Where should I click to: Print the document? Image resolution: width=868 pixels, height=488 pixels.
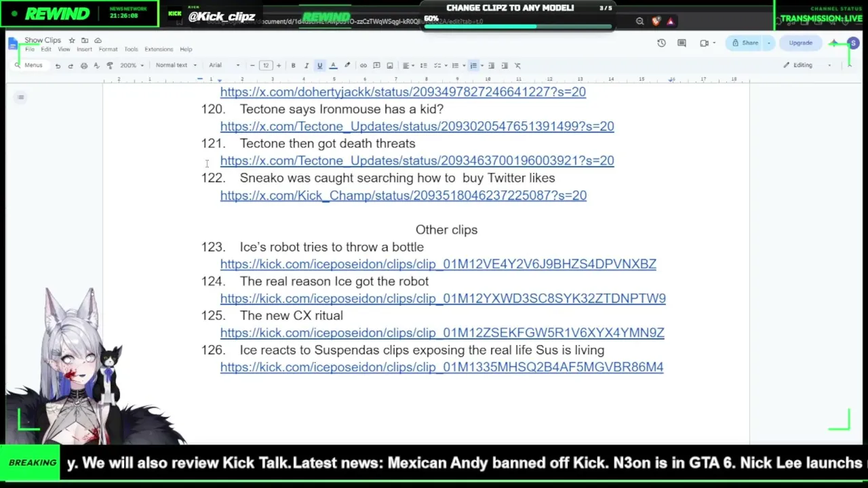click(x=84, y=66)
